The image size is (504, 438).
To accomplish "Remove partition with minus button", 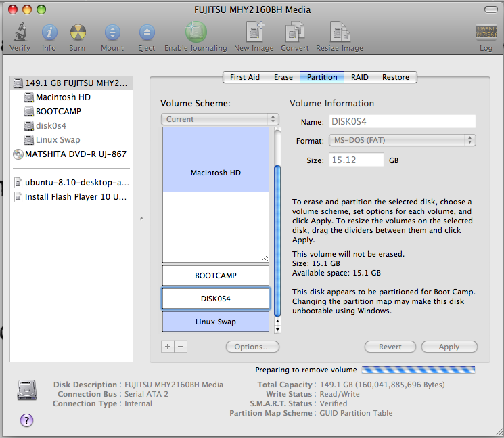I will 181,347.
